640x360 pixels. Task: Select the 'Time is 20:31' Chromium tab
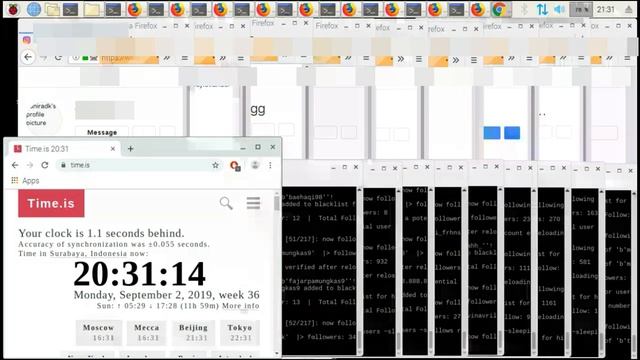click(x=64, y=149)
